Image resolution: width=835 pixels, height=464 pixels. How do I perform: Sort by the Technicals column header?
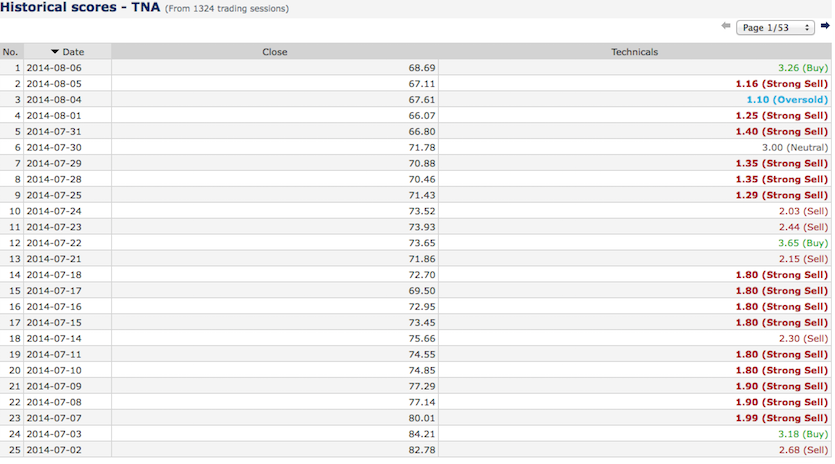(634, 52)
